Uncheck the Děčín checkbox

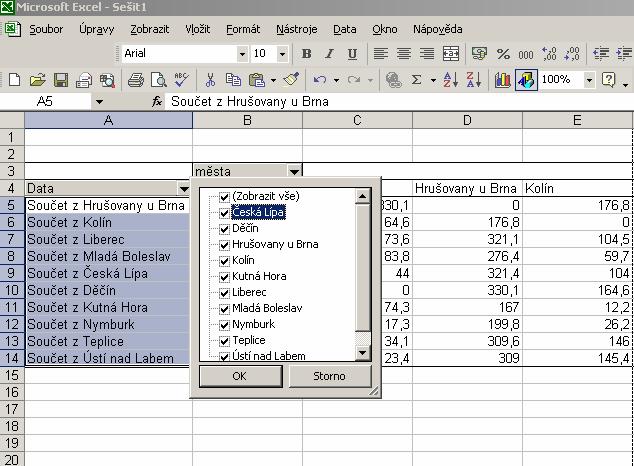click(224, 229)
